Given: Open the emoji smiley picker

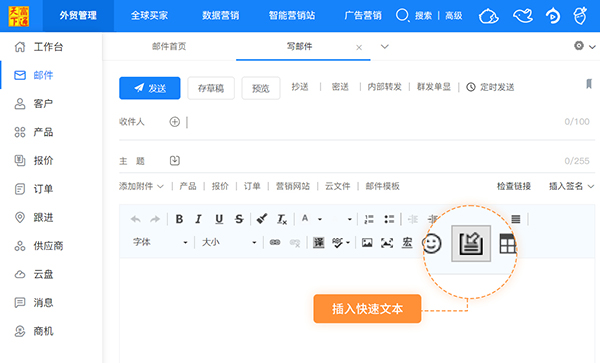Looking at the screenshot, I should (432, 243).
